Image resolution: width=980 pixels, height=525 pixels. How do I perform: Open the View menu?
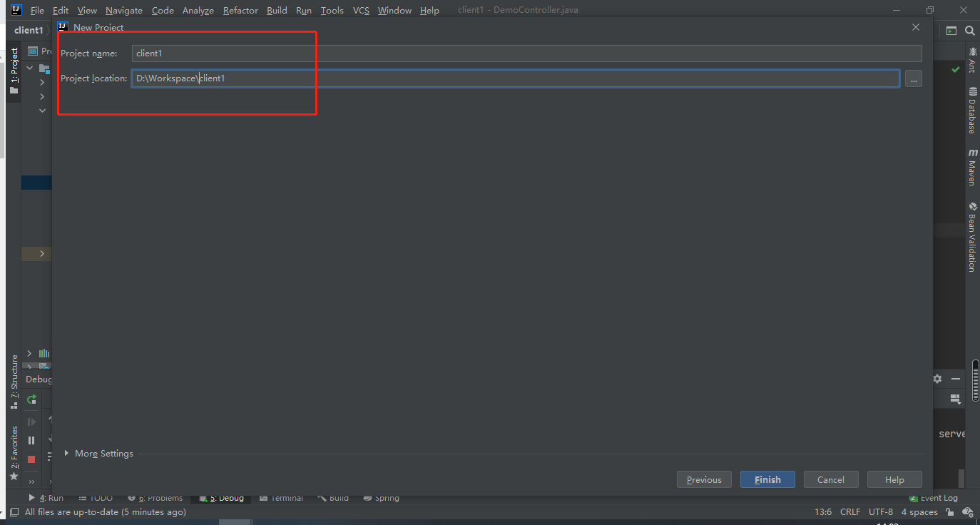coord(87,10)
